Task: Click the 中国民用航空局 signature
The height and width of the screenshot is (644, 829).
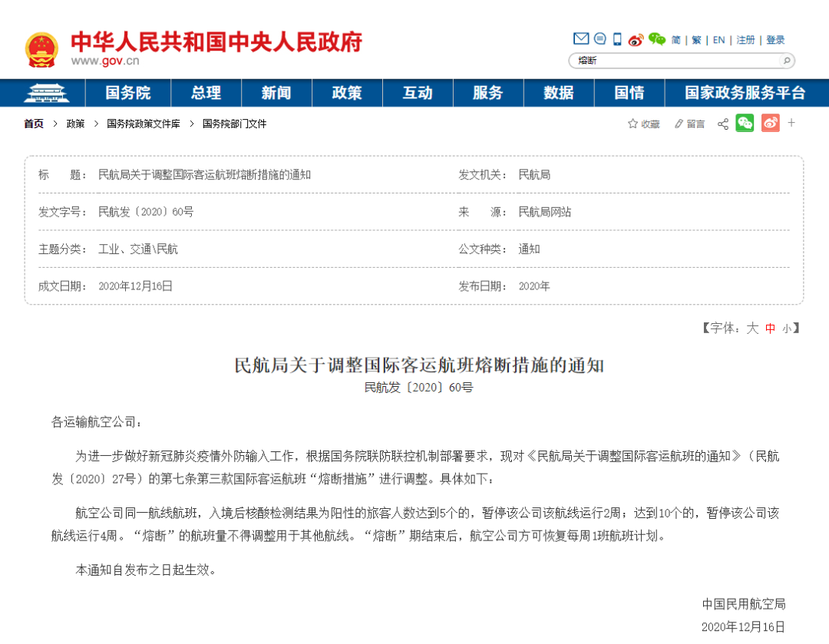Action: point(743,604)
